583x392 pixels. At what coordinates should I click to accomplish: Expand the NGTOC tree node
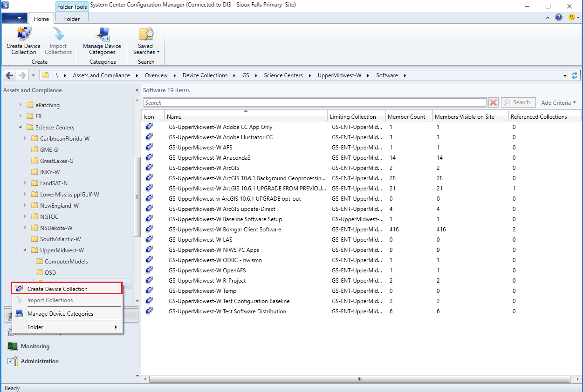coord(25,216)
